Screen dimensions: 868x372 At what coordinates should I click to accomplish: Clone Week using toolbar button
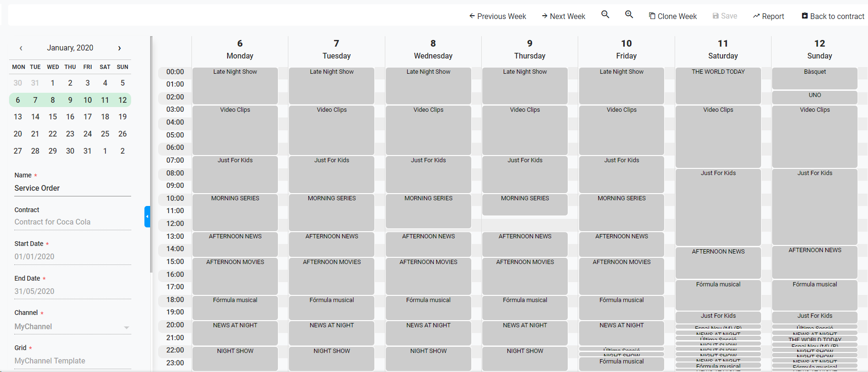[x=673, y=16]
